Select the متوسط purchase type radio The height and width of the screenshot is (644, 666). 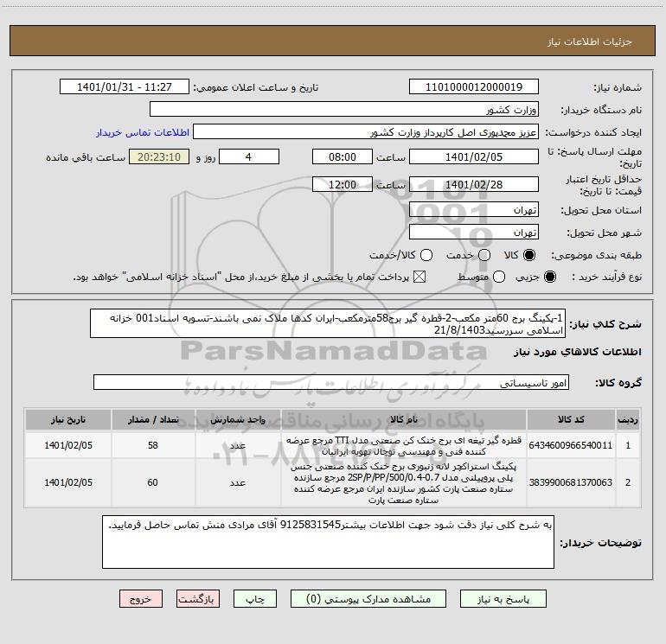pos(499,277)
